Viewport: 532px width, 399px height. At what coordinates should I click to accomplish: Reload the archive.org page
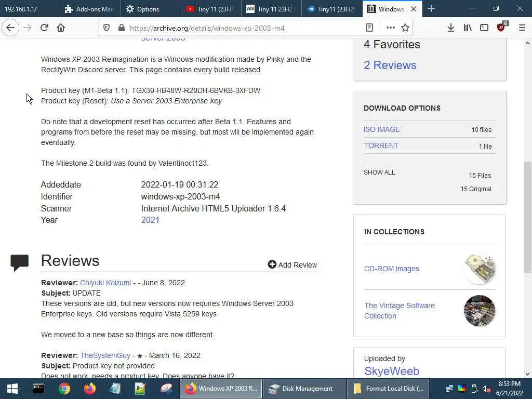(44, 28)
